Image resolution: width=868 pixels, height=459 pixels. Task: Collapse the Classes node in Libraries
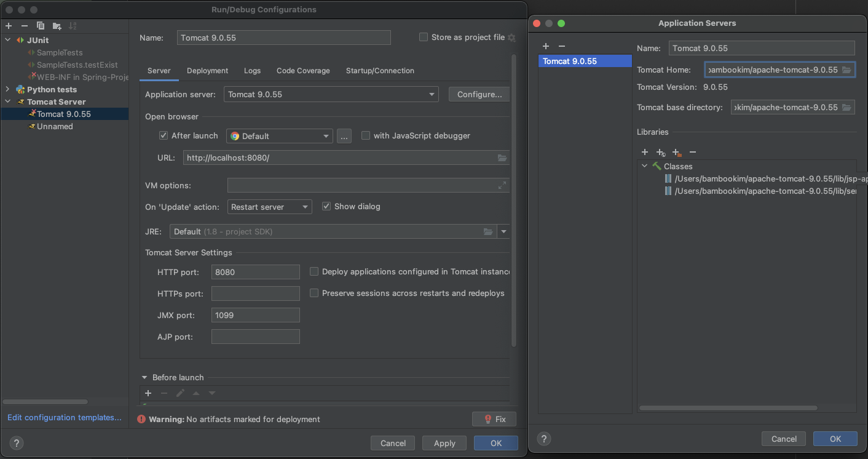tap(644, 166)
